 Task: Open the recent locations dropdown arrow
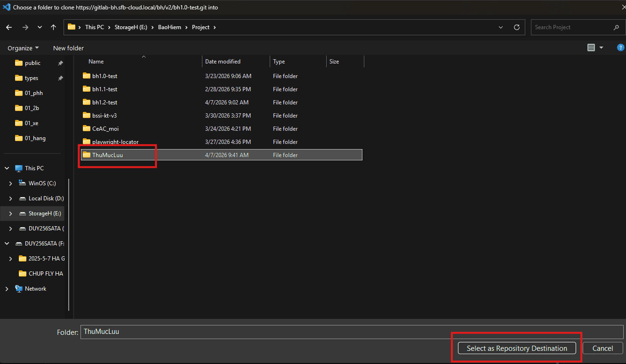(x=40, y=27)
